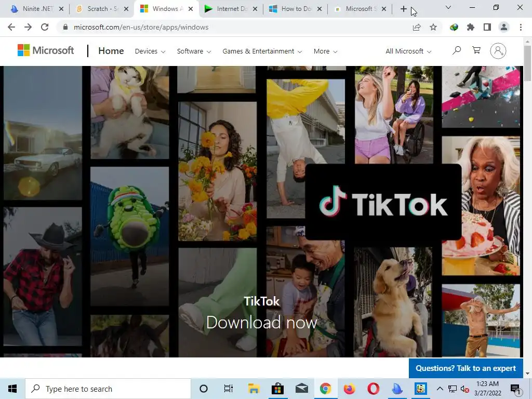Go forward with the browser forward arrow

tap(28, 27)
